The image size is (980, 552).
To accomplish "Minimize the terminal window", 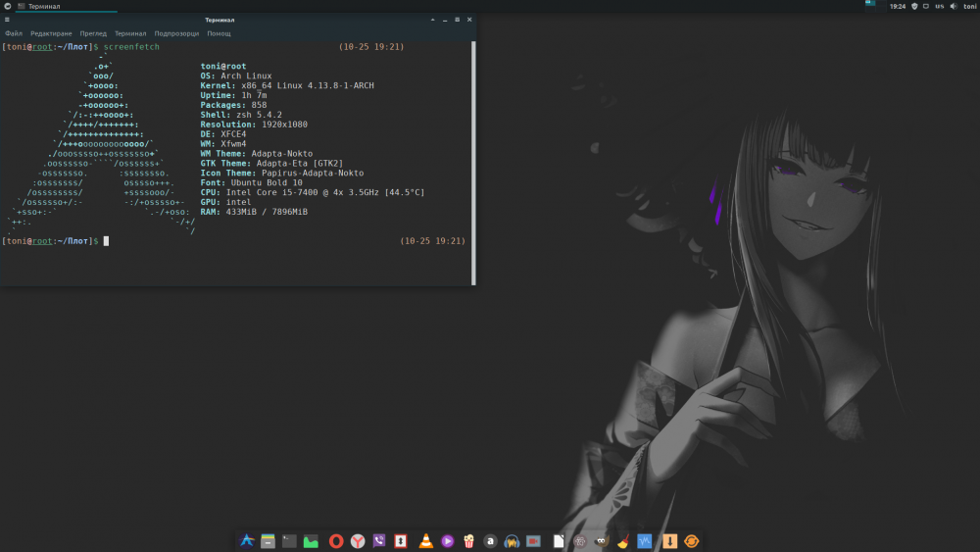I will pyautogui.click(x=445, y=20).
